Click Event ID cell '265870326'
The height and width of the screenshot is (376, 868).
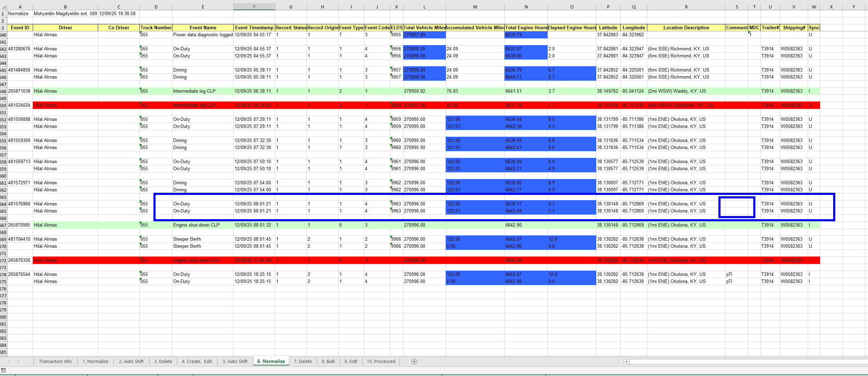coord(20,260)
